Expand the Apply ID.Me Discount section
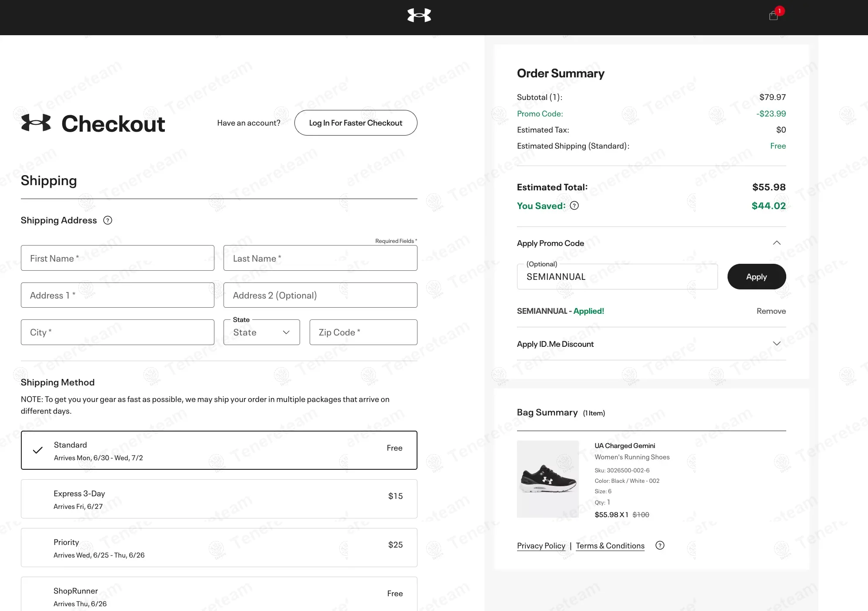 pyautogui.click(x=777, y=344)
